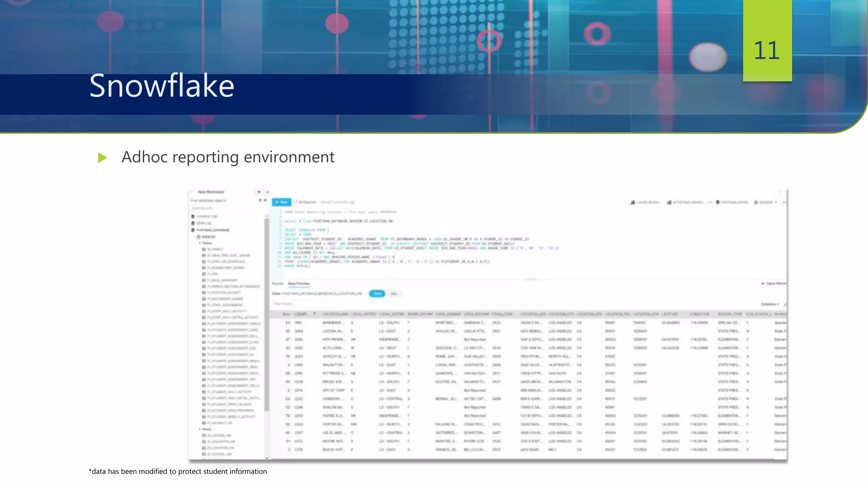This screenshot has width=868, height=488.
Task: Open the schema context dropdown arrow
Action: click(776, 202)
